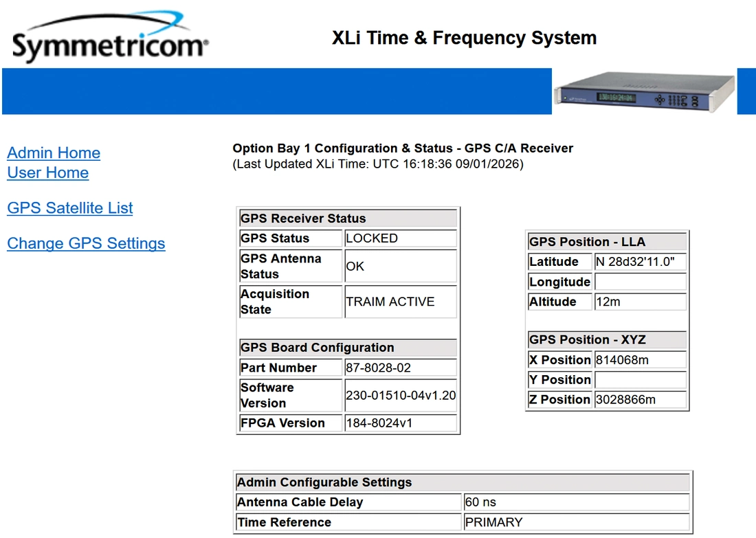Click GPS Receiver Status table header

(x=348, y=218)
